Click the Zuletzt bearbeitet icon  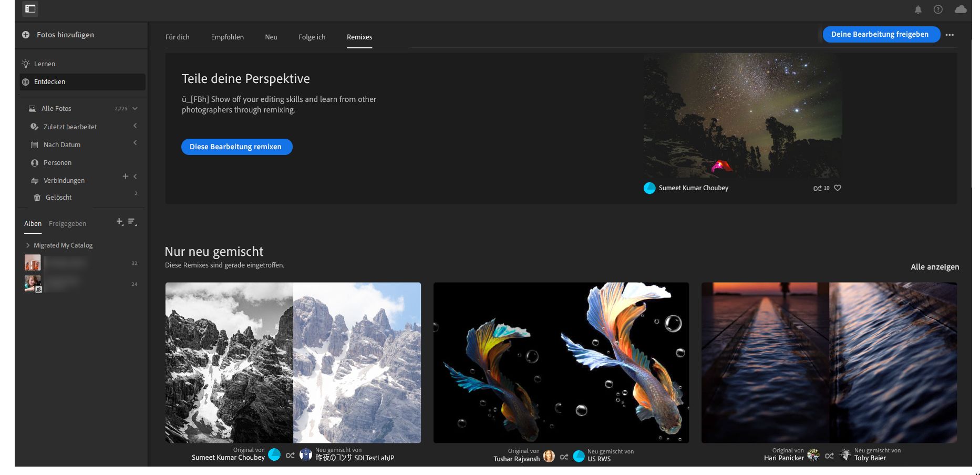tap(35, 127)
